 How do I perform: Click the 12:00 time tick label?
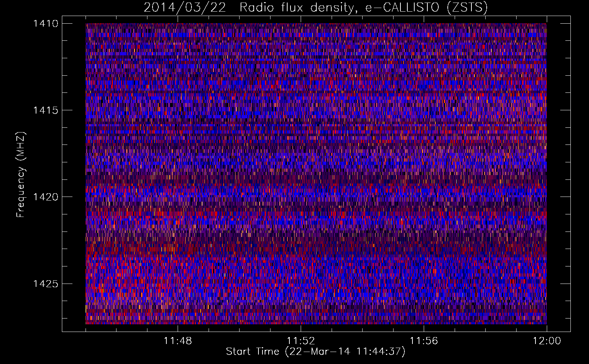pos(547,341)
